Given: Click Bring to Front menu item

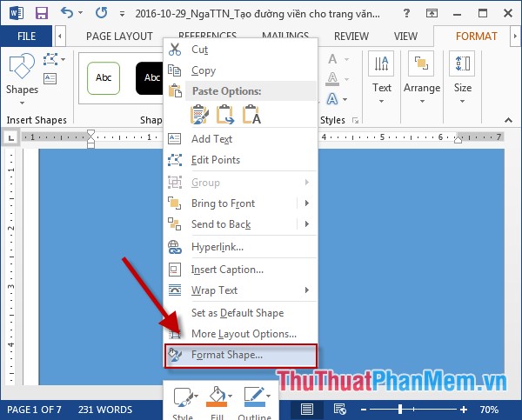Looking at the screenshot, I should pos(231,203).
